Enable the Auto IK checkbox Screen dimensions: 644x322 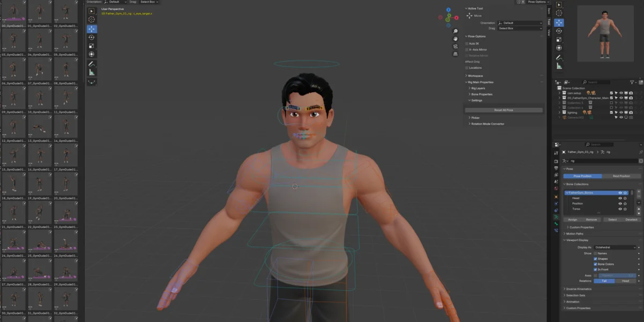[467, 43]
